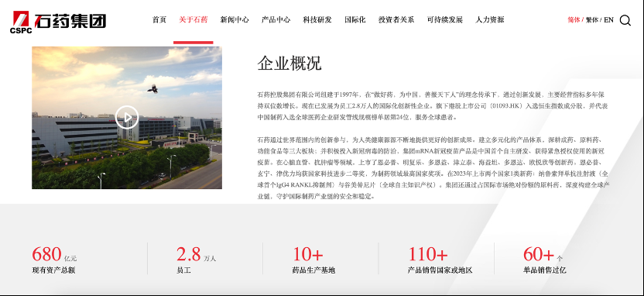Visit the 投资者关系 section

point(396,19)
